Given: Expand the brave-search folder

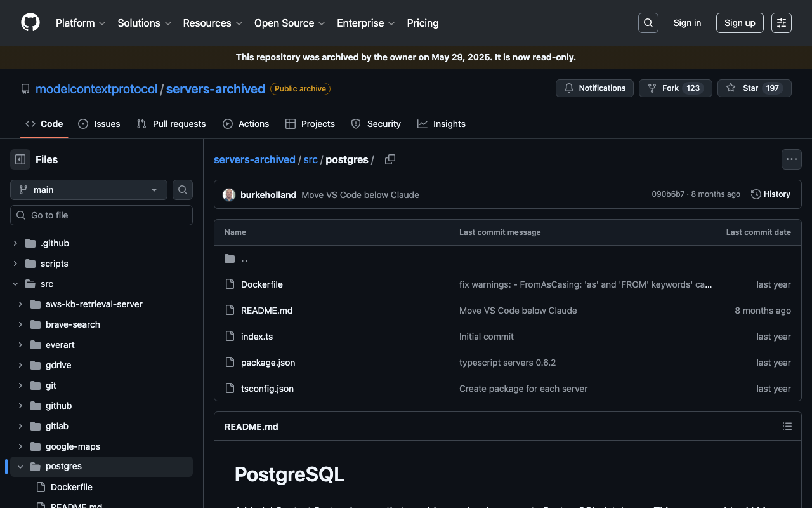Looking at the screenshot, I should click(x=20, y=324).
